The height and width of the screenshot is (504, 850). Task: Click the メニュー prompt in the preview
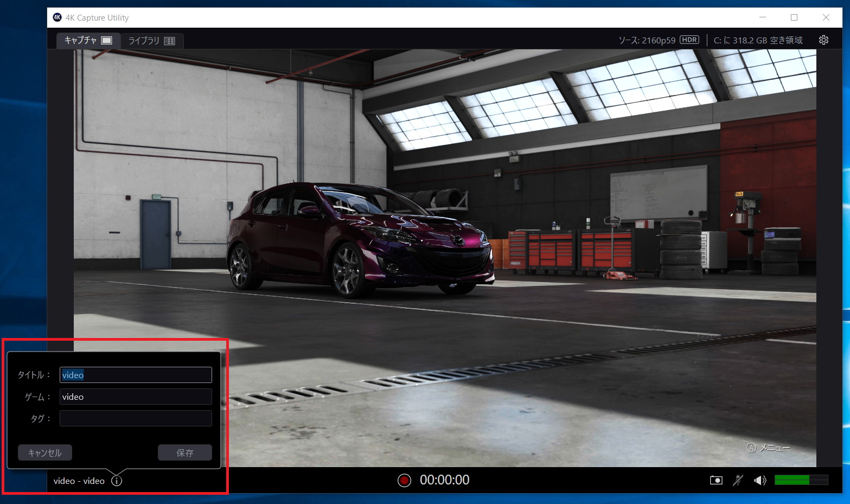(x=769, y=448)
